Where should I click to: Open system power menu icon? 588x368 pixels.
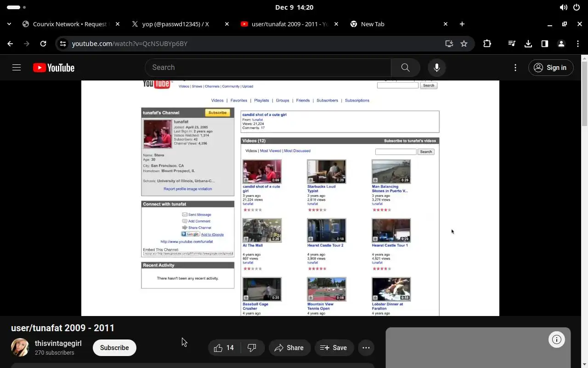coord(577,7)
